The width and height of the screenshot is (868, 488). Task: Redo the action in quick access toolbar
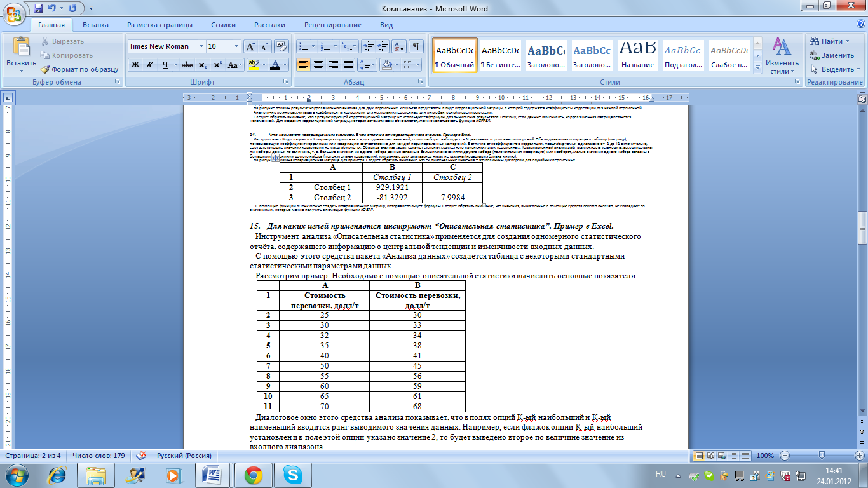[x=72, y=8]
